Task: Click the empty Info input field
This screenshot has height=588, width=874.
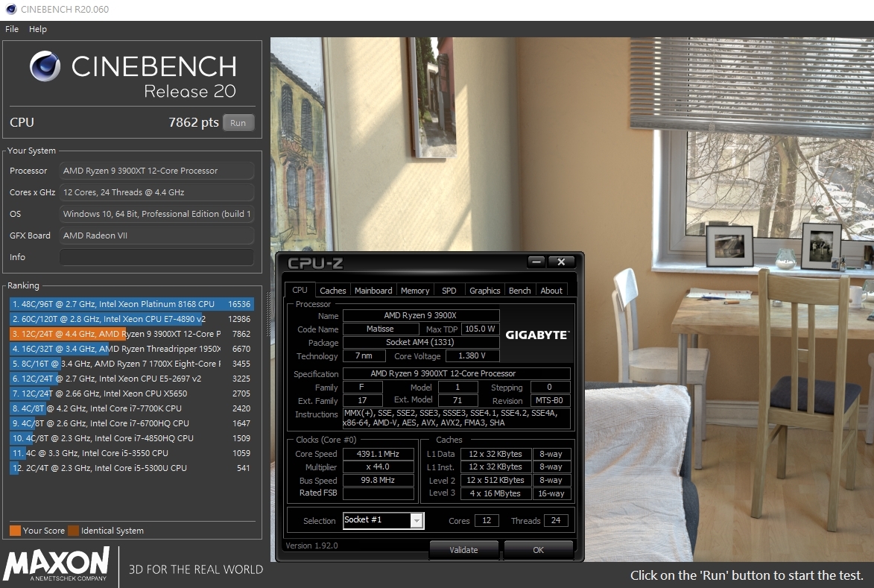Action: 156,257
